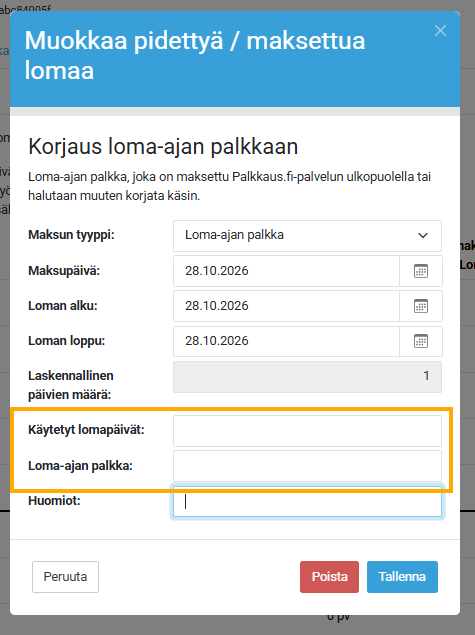Open calendar picker for Loman alku
The width and height of the screenshot is (475, 635).
(421, 306)
